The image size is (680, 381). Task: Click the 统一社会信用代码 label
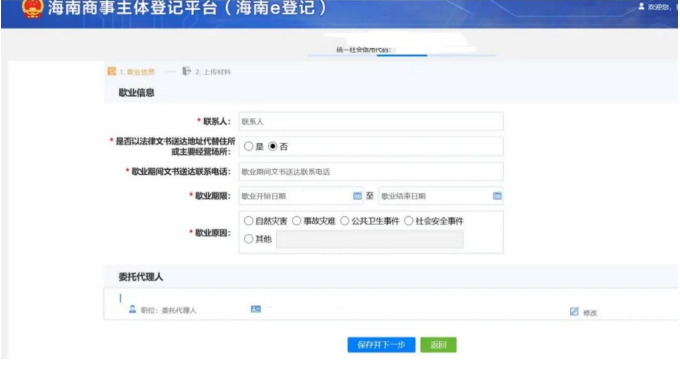tap(363, 50)
